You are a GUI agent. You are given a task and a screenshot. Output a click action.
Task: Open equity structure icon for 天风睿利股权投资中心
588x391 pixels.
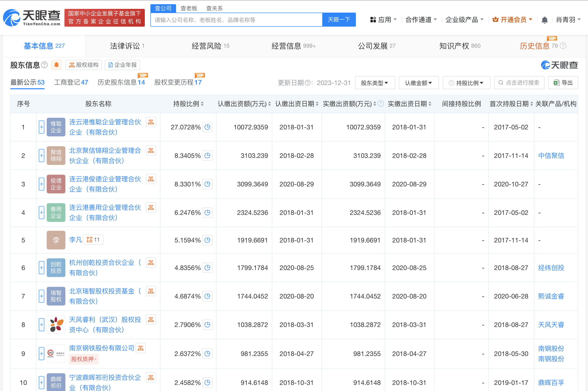pos(151,320)
